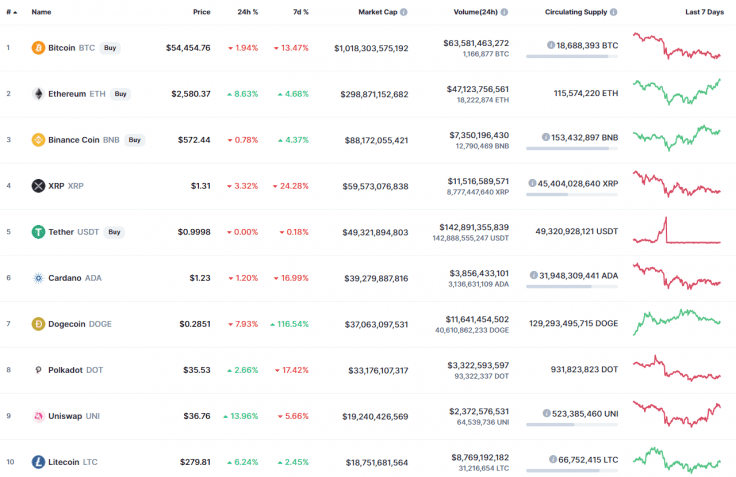The width and height of the screenshot is (736, 477).
Task: Click the Litecoin logo icon
Action: click(x=38, y=462)
